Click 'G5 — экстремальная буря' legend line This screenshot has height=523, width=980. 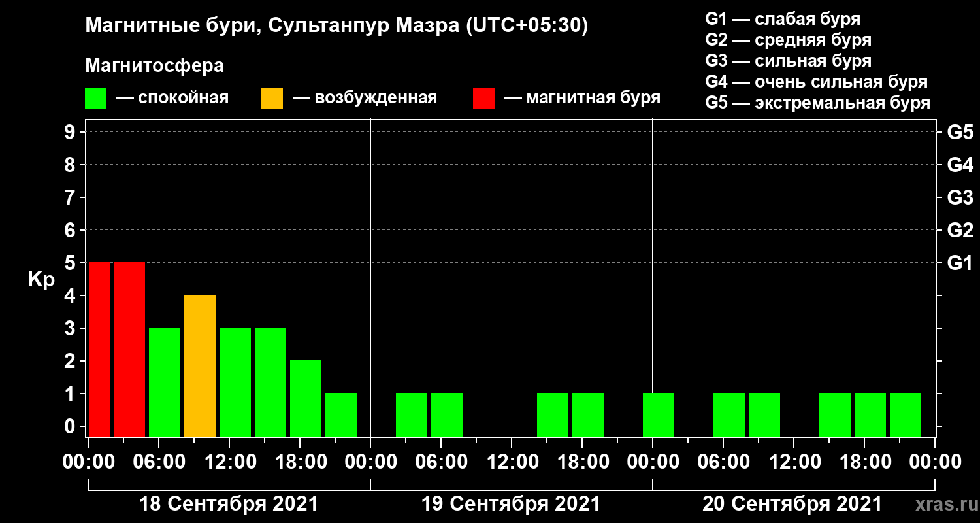[818, 103]
